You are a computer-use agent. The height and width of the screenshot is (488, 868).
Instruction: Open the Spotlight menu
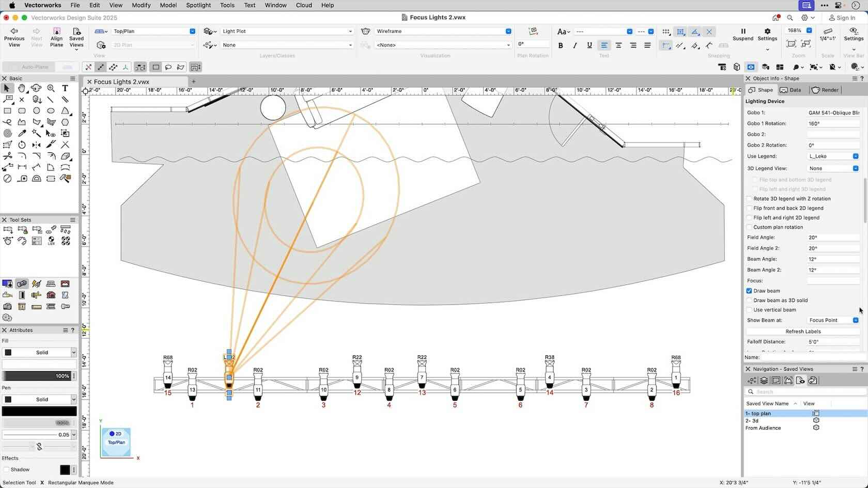click(198, 5)
